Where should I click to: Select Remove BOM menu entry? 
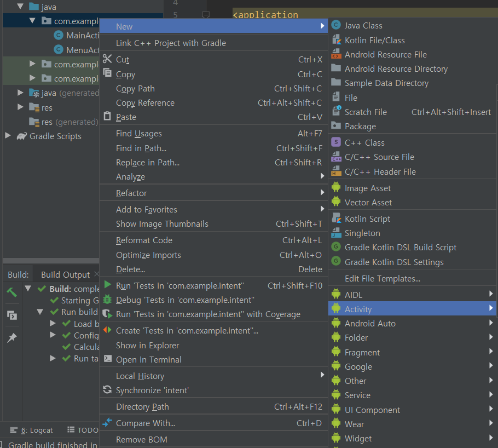214,439
